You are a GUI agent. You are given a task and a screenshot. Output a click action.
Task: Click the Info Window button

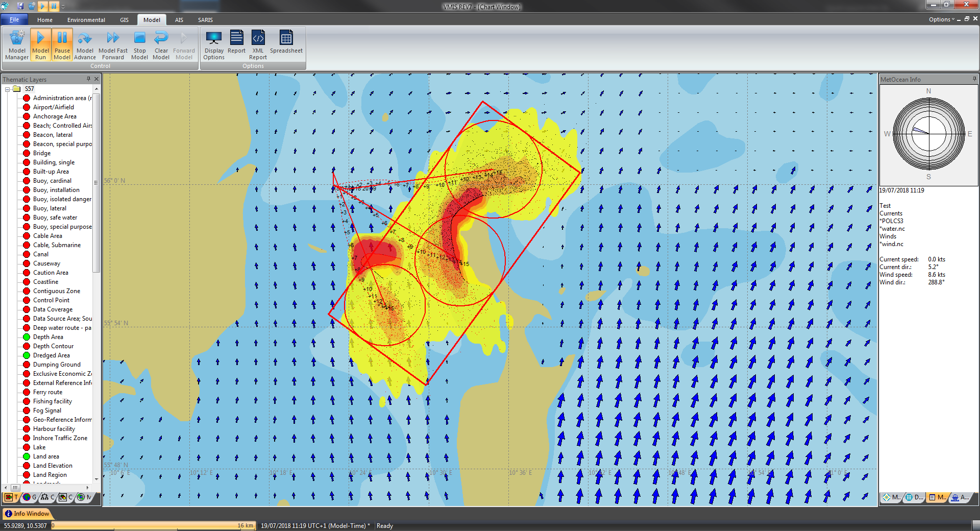27,514
